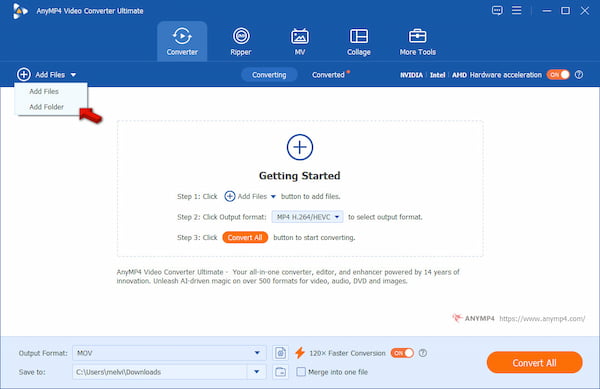Screen dimensions: 600x389
Task: Expand the Add Files dropdown arrow in toolbar
Action: (73, 75)
